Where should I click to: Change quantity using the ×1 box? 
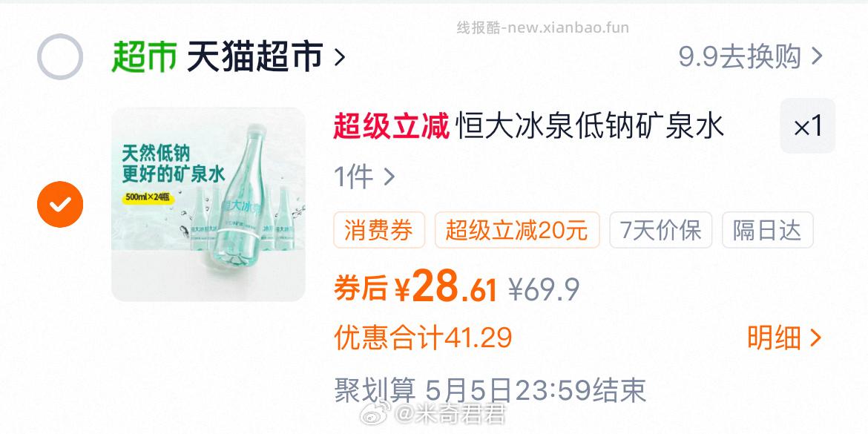tap(808, 126)
